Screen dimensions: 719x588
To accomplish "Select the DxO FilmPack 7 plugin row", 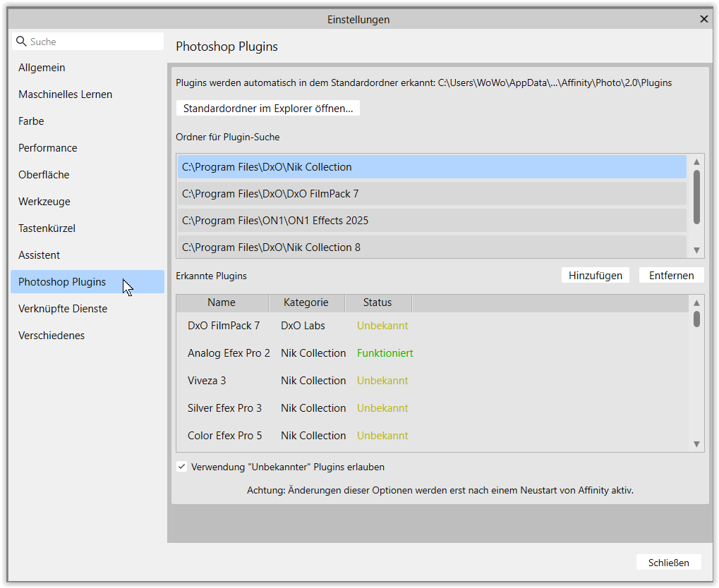I will click(432, 326).
